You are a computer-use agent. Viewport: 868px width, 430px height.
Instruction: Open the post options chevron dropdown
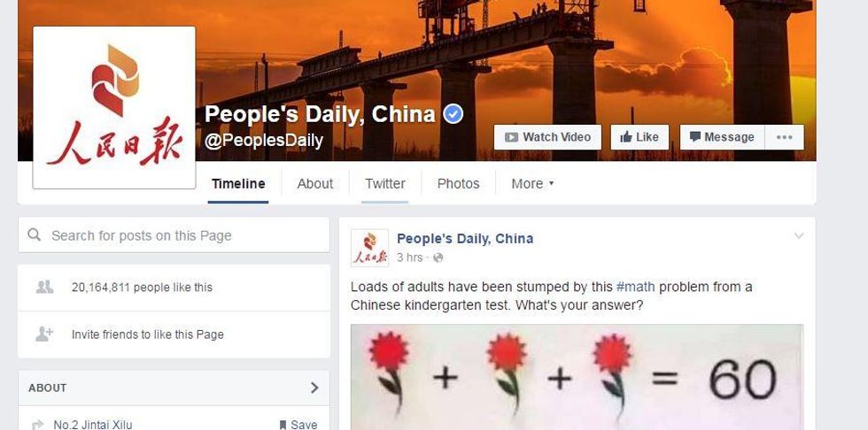798,236
